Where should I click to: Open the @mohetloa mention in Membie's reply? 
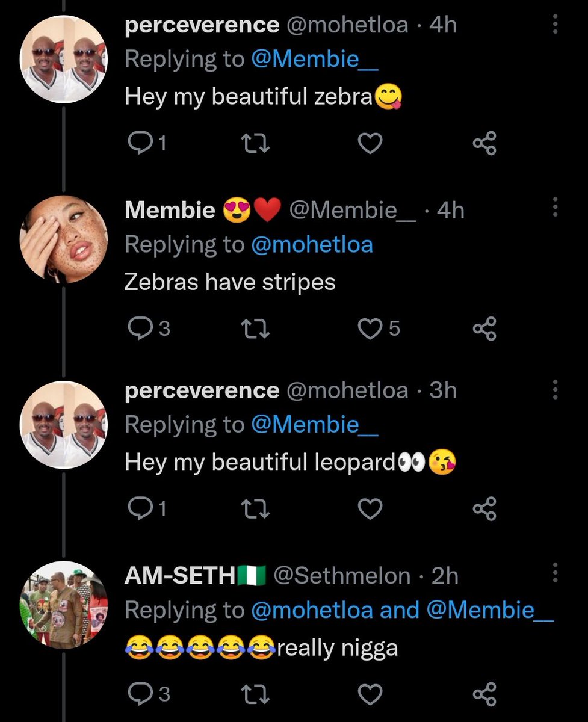click(x=311, y=244)
